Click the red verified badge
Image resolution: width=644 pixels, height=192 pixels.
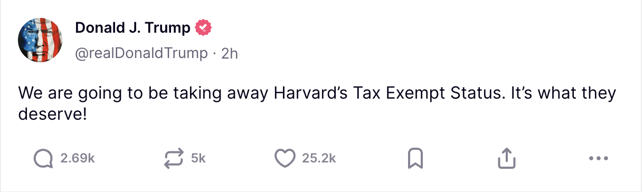pos(203,27)
